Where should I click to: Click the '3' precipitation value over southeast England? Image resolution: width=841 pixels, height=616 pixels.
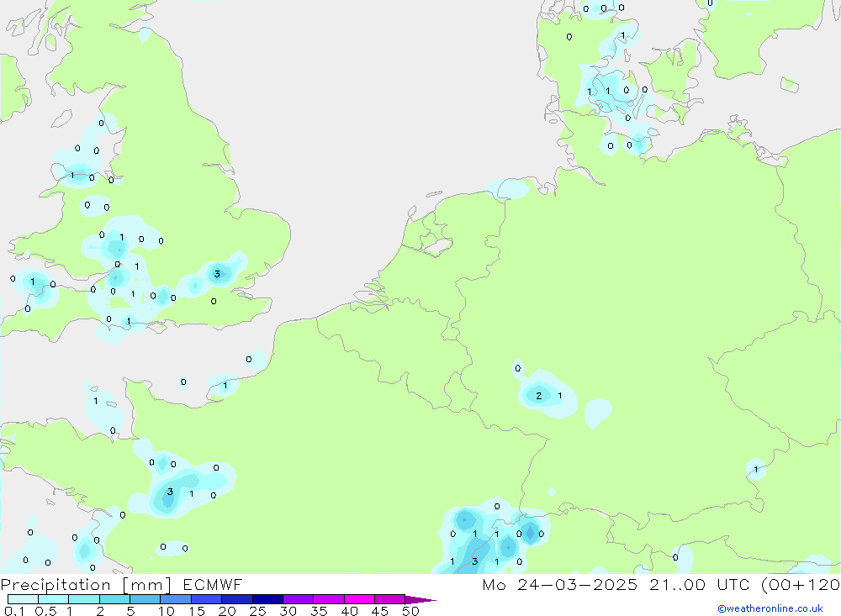(x=217, y=274)
